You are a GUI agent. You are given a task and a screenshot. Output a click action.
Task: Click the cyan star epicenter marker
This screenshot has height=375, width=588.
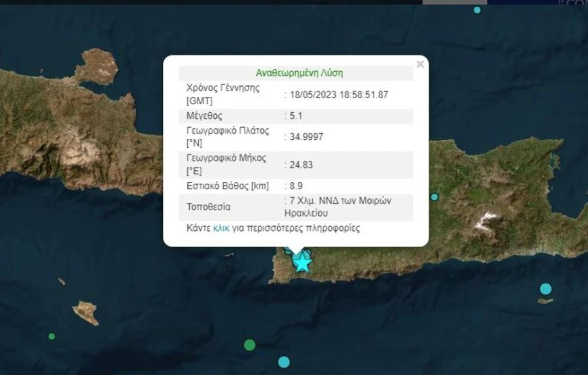[x=302, y=264]
